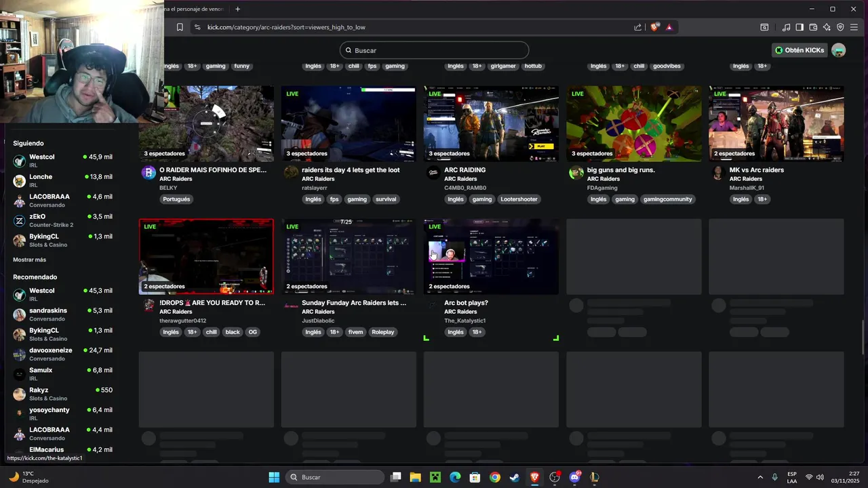Focus the Kick Buscar search field
The height and width of the screenshot is (488, 868).
pos(434,50)
